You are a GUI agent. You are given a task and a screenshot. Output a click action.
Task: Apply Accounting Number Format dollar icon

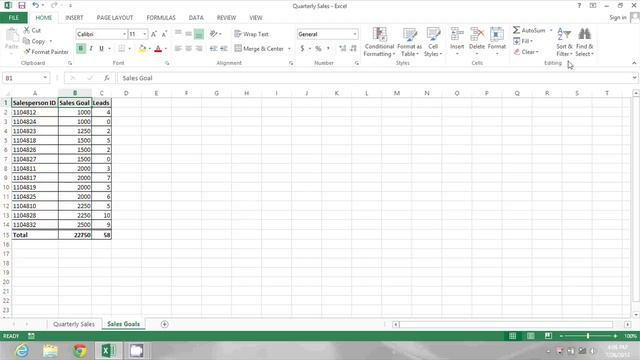302,49
